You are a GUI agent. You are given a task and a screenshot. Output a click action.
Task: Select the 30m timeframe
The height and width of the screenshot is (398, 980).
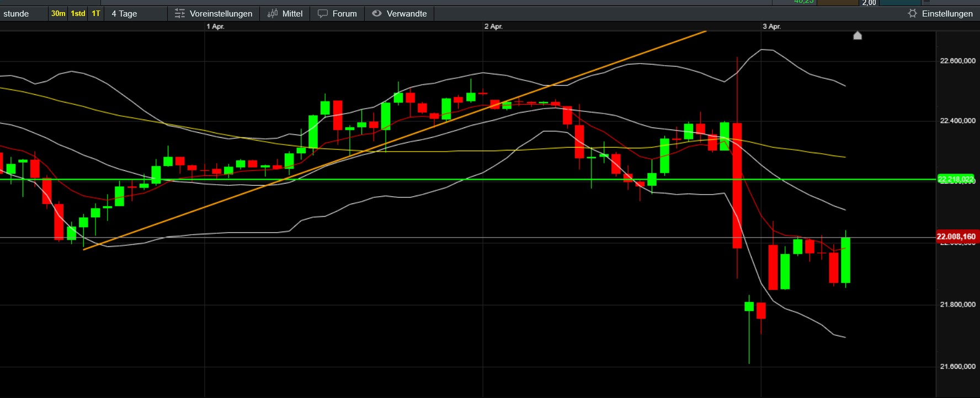[x=58, y=14]
